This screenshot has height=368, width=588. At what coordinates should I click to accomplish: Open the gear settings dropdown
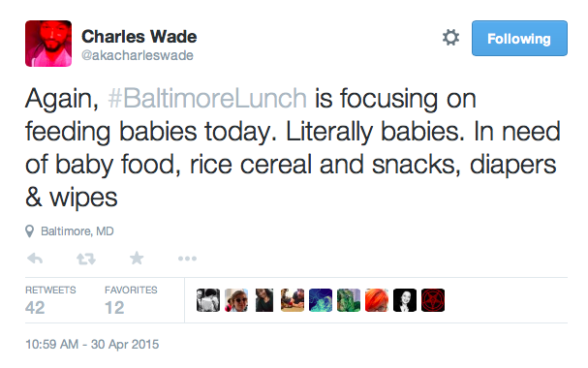point(450,38)
